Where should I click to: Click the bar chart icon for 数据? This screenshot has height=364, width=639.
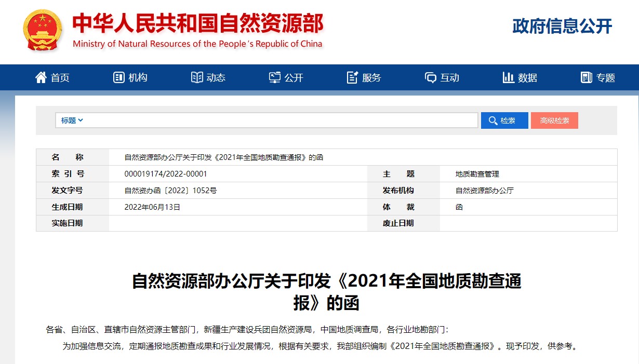[508, 77]
